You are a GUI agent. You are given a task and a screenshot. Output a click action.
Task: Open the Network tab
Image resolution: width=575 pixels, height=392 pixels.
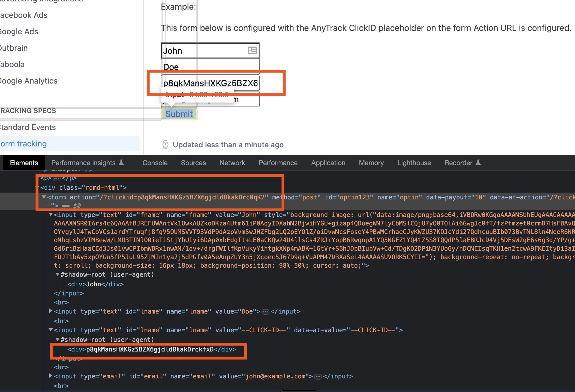click(232, 163)
